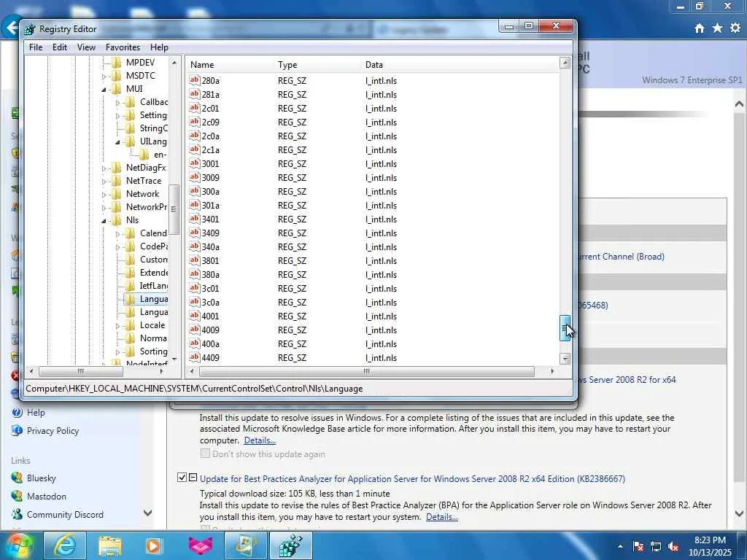Select the MPDEV folder icon in tree
This screenshot has width=747, height=560.
[x=117, y=63]
